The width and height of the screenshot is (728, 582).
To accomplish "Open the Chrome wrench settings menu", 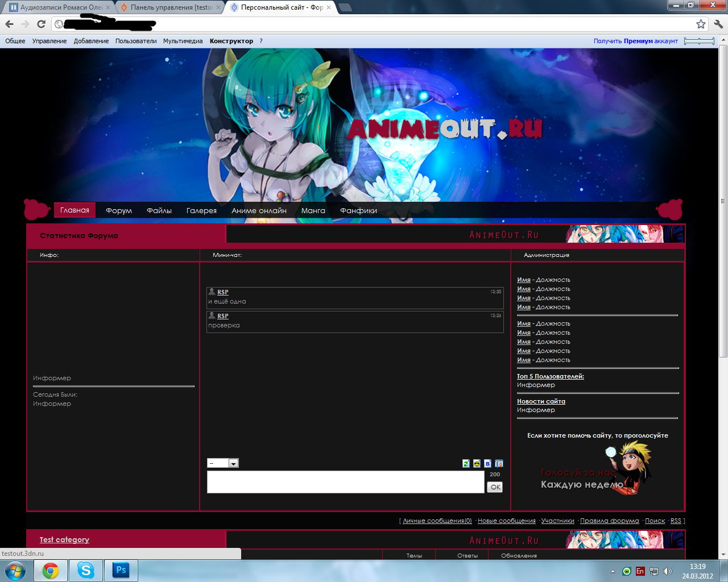I will [x=718, y=24].
